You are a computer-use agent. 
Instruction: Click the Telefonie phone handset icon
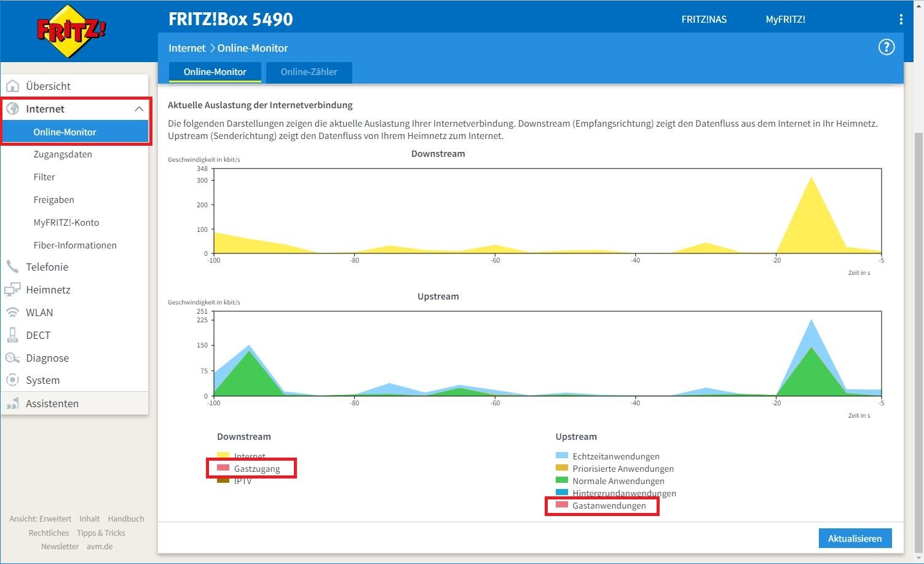coord(12,267)
